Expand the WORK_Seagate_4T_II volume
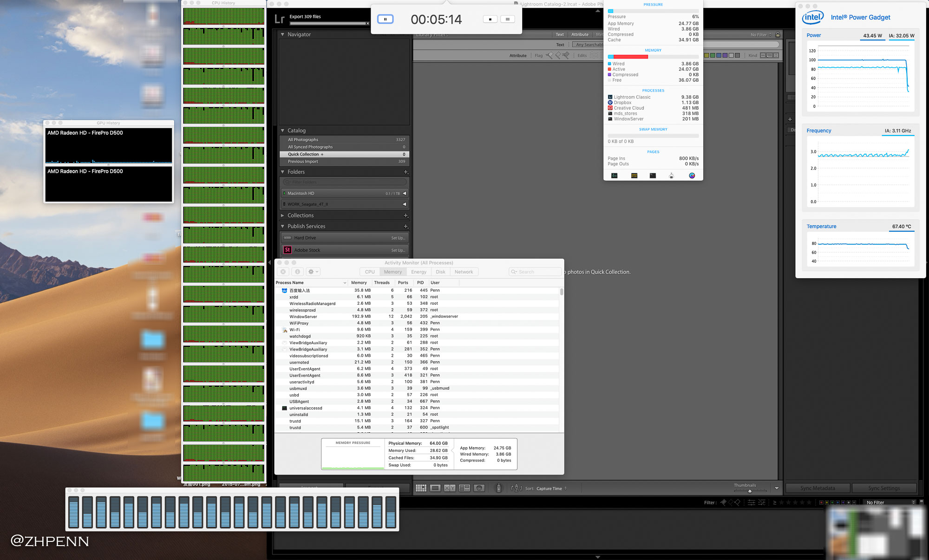 (404, 204)
